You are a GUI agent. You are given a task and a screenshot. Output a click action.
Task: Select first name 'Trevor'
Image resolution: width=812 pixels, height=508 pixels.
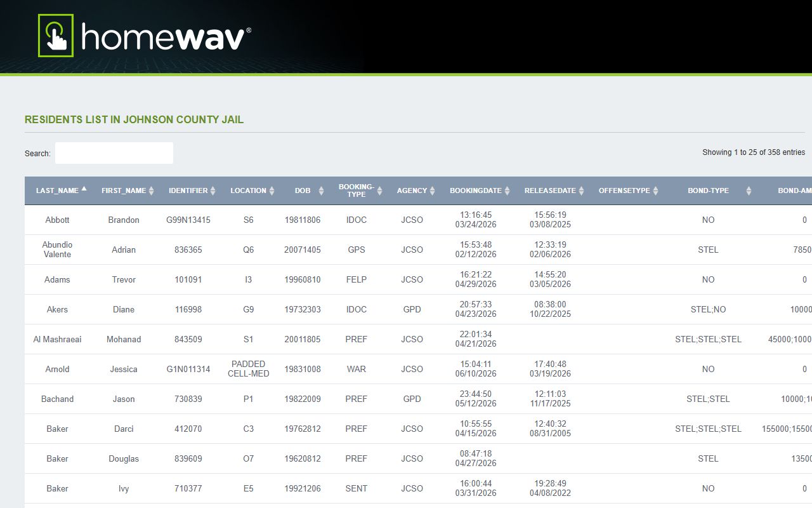point(124,279)
